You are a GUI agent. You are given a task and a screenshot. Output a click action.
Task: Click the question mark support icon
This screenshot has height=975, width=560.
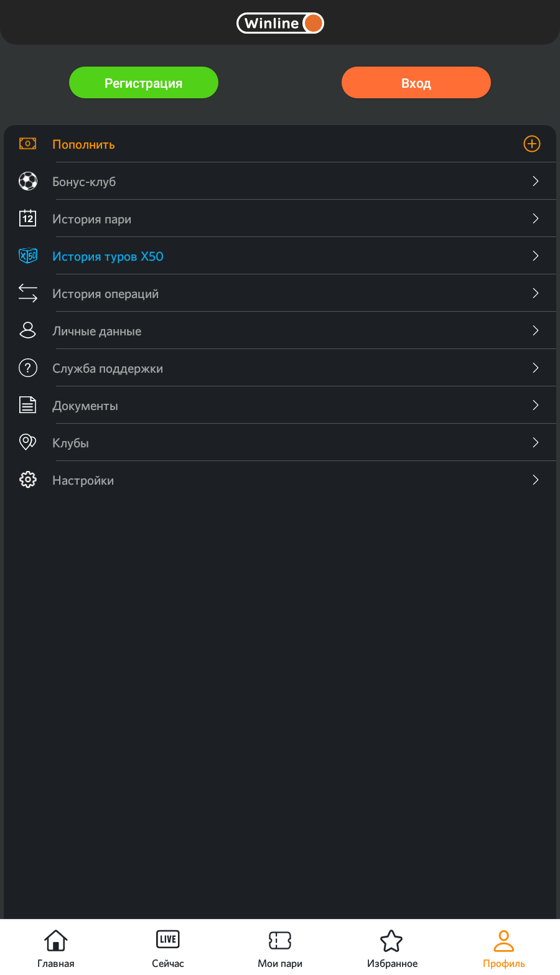[28, 368]
